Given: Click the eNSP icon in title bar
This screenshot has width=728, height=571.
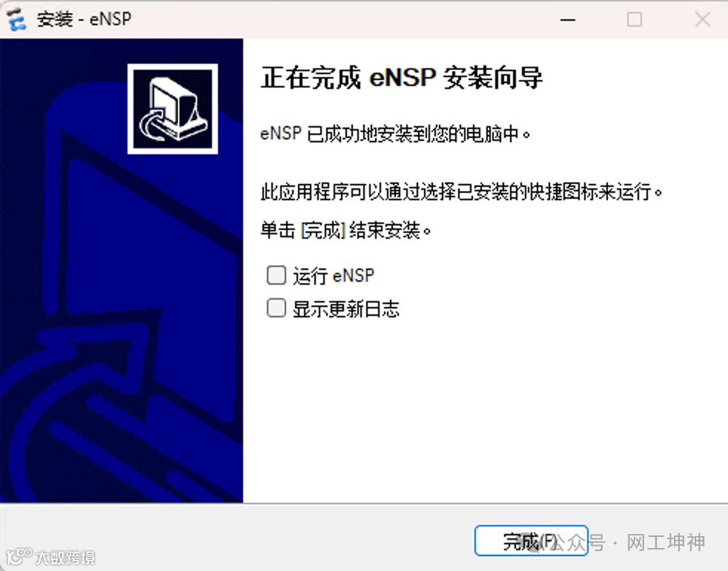Looking at the screenshot, I should coord(16,19).
